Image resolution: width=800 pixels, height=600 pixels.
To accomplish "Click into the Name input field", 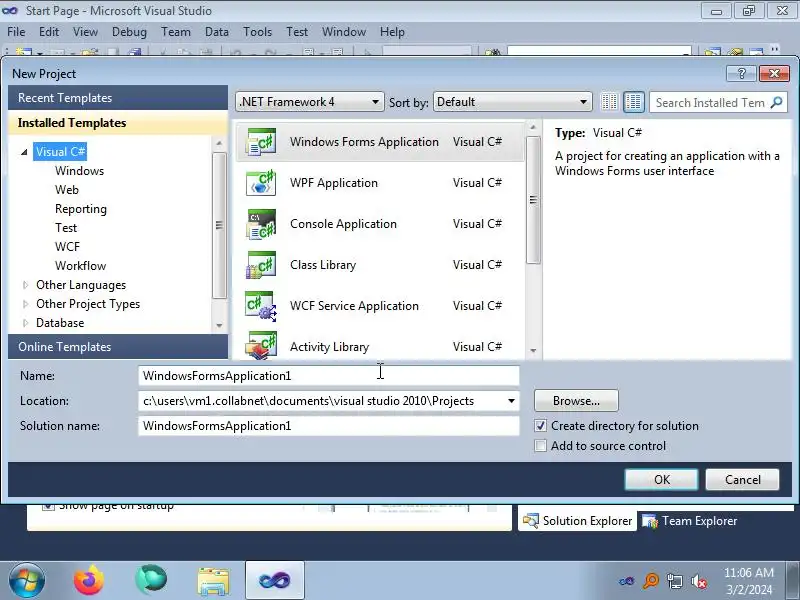I will click(329, 376).
